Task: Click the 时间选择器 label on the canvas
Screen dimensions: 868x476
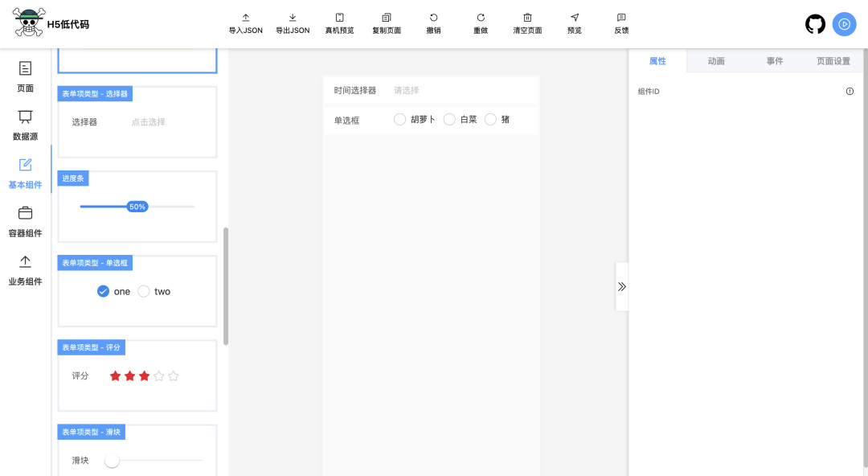Action: pyautogui.click(x=355, y=90)
